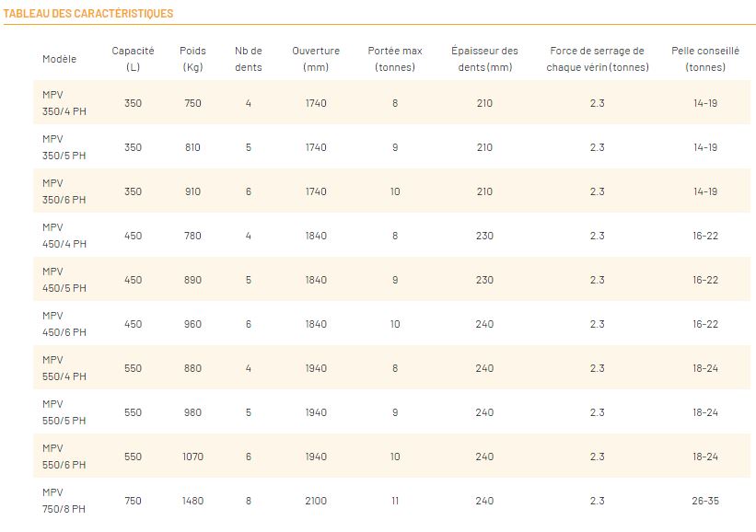Click the "Poids (Kg)" column header
This screenshot has width=756, height=532.
[x=192, y=59]
